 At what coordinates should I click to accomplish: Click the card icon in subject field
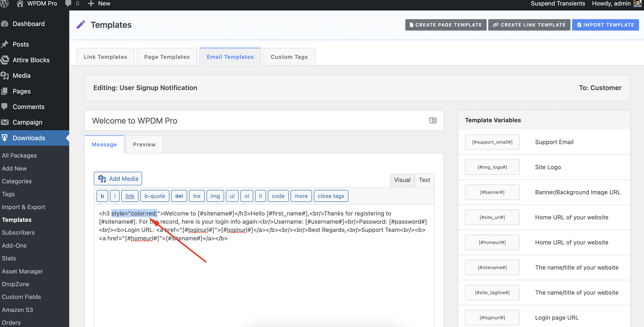pyautogui.click(x=433, y=120)
